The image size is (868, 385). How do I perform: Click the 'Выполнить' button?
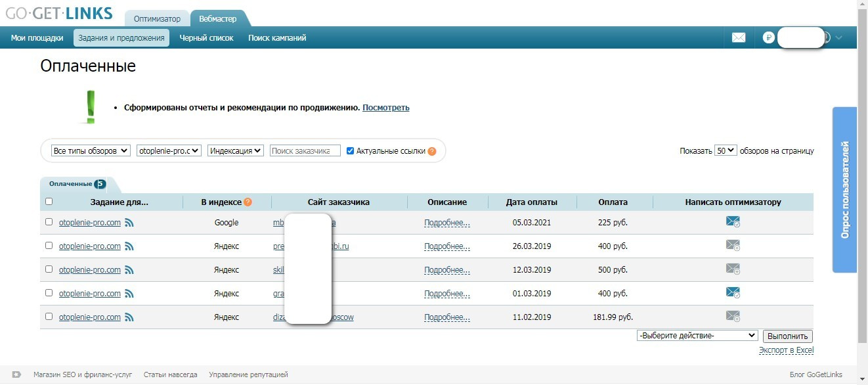788,336
